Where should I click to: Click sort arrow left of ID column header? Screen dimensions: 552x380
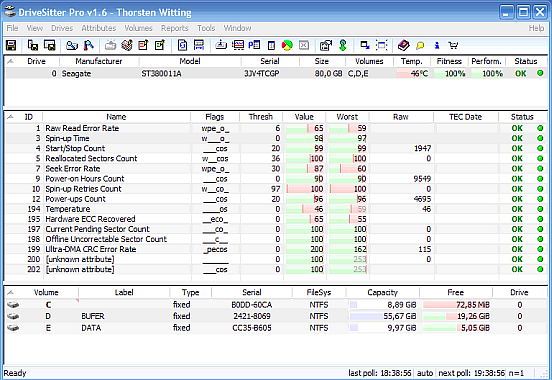coord(11,117)
